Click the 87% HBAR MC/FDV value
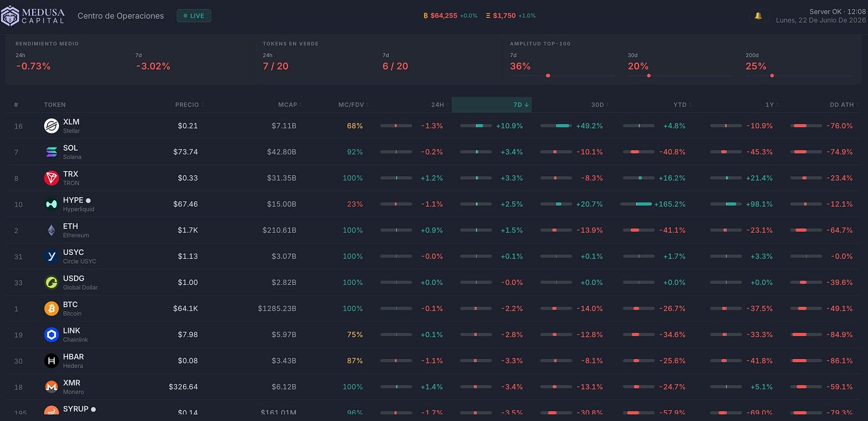 coord(355,361)
